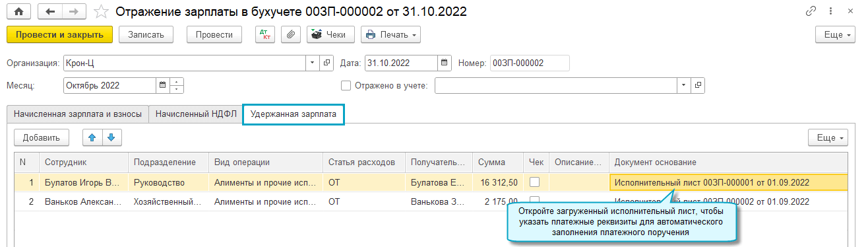Screen dimensions: 868x247
Task: Copy document link via chain icon
Action: [x=811, y=12]
